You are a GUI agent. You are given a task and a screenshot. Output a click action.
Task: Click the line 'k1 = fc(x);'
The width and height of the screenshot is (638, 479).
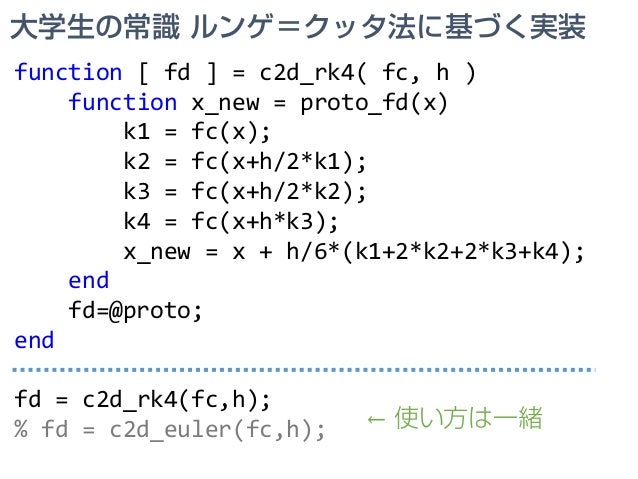pyautogui.click(x=197, y=132)
